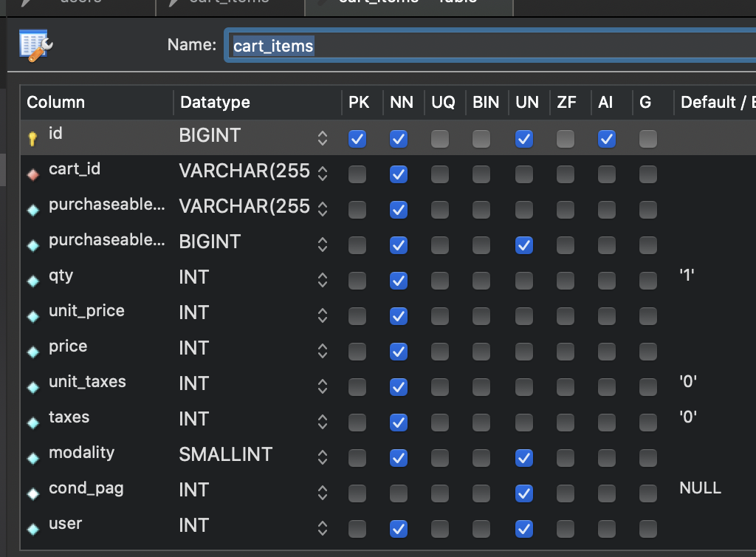756x557 pixels.
Task: Toggle UN unsigned for the id column
Action: [524, 139]
